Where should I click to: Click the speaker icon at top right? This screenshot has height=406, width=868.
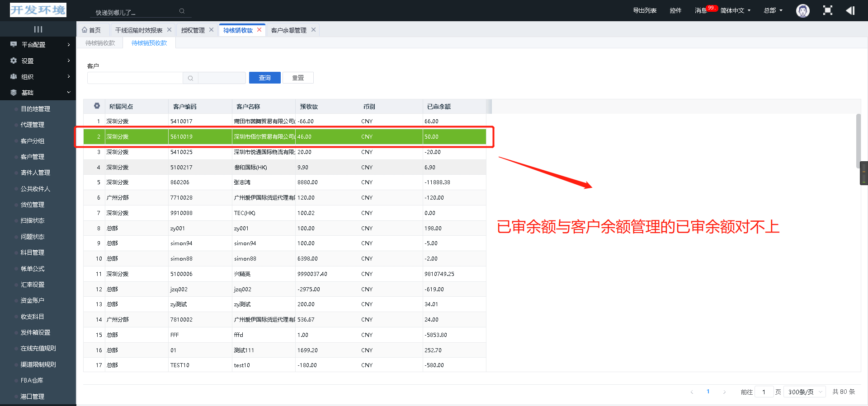(850, 10)
